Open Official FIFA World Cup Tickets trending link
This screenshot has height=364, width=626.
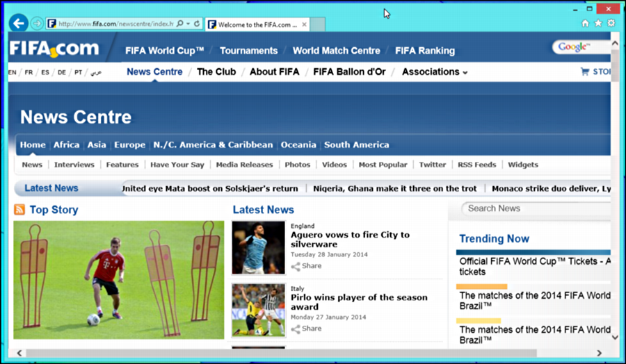point(535,266)
